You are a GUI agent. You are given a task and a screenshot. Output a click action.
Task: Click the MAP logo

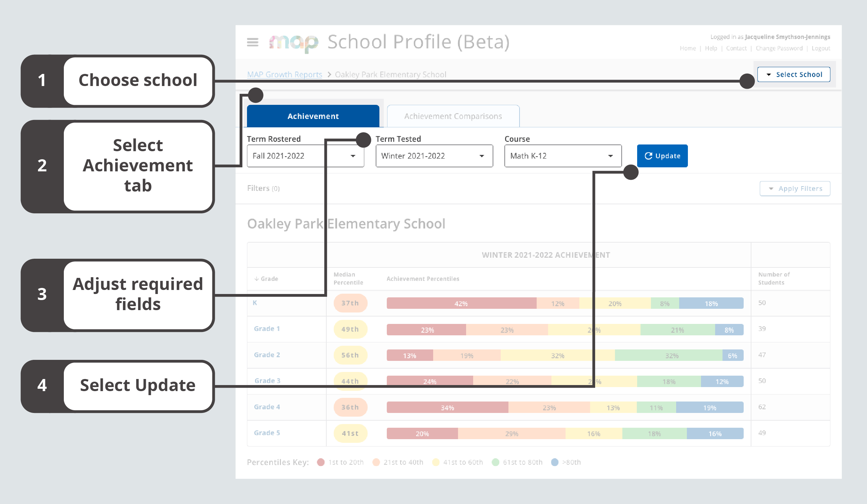point(296,42)
